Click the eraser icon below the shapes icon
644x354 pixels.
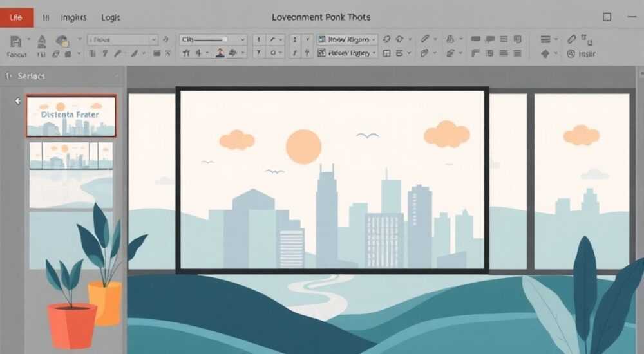coord(56,54)
